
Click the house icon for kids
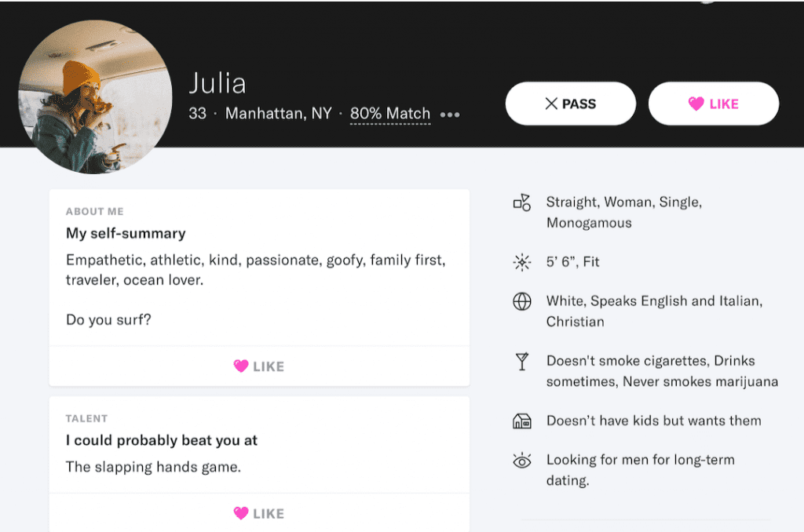(522, 421)
